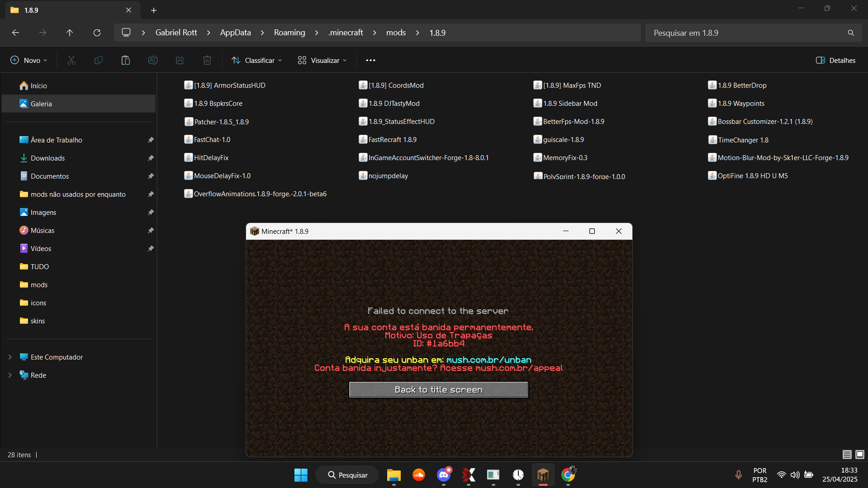Select the nojumpdelay mod file
868x488 pixels.
(x=383, y=175)
